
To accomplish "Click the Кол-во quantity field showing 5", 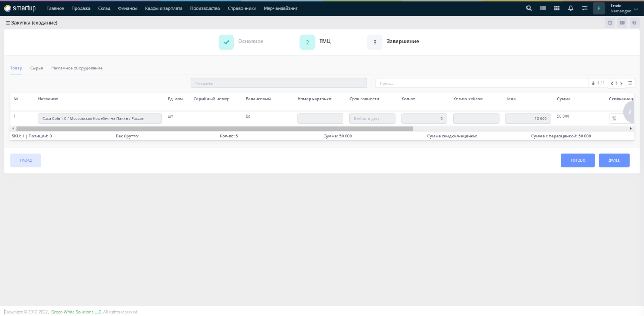I will pyautogui.click(x=424, y=118).
